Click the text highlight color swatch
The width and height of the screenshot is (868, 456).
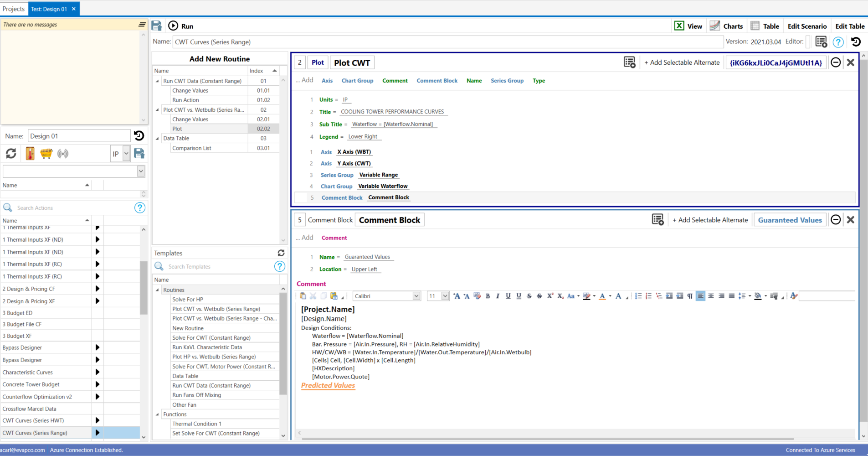coord(587,296)
